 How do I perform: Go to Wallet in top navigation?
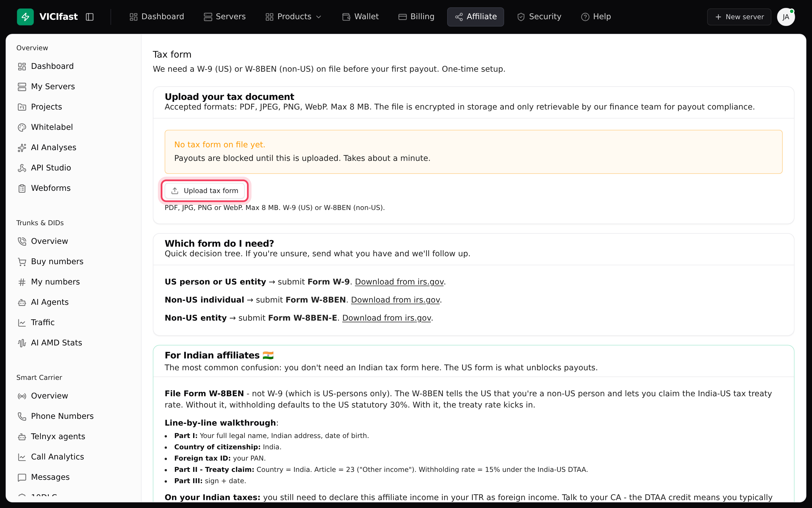click(360, 17)
